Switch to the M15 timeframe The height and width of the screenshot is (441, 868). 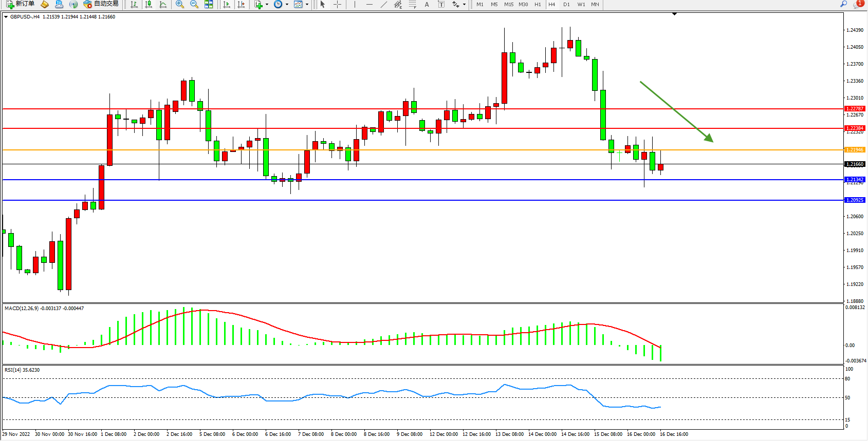[x=509, y=5]
